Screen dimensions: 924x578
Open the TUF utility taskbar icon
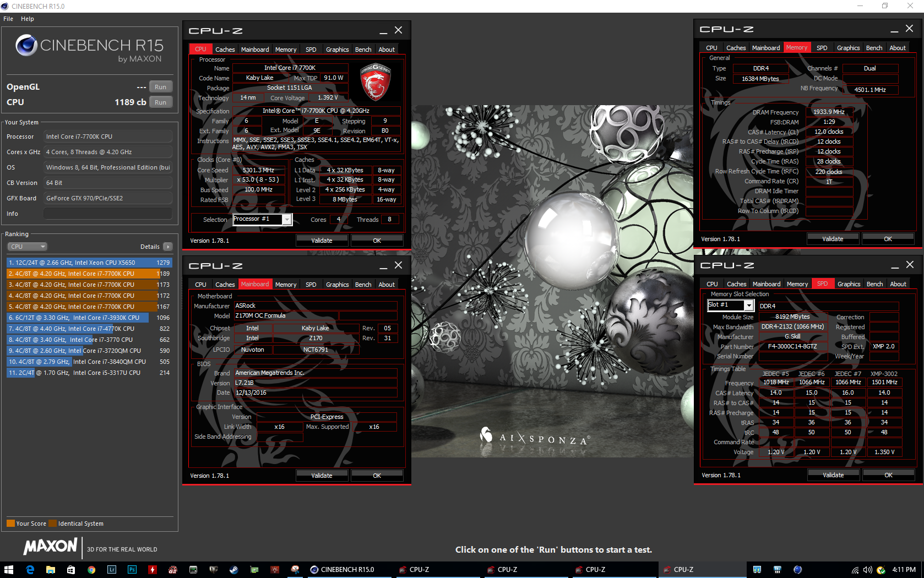214,570
